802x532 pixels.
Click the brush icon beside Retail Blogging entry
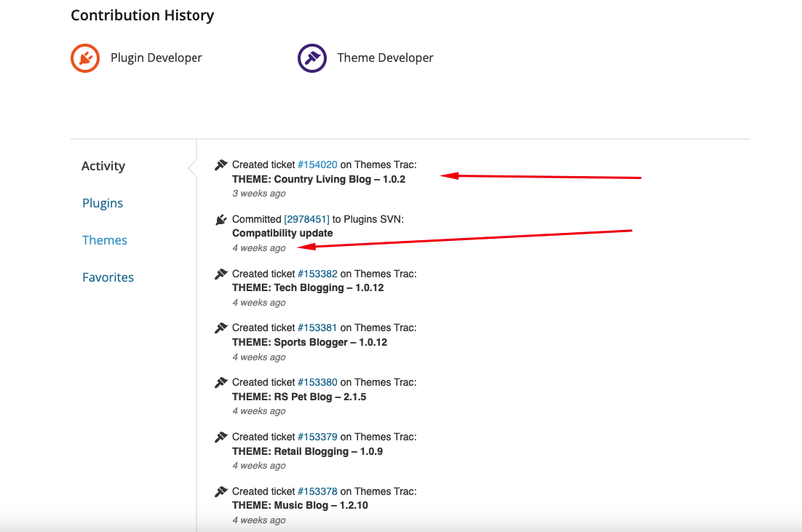221,437
